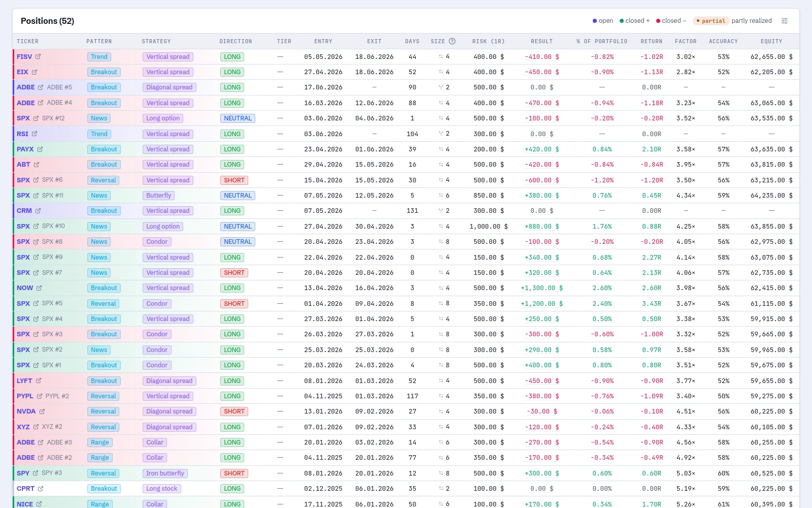Screen dimensions: 812x508
Task: Open the FISV ticker link
Action: 24,56
